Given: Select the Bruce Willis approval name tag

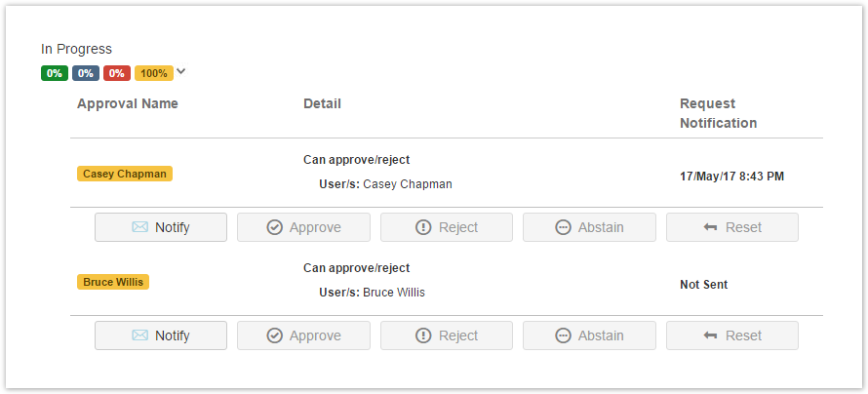Looking at the screenshot, I should click(x=113, y=282).
